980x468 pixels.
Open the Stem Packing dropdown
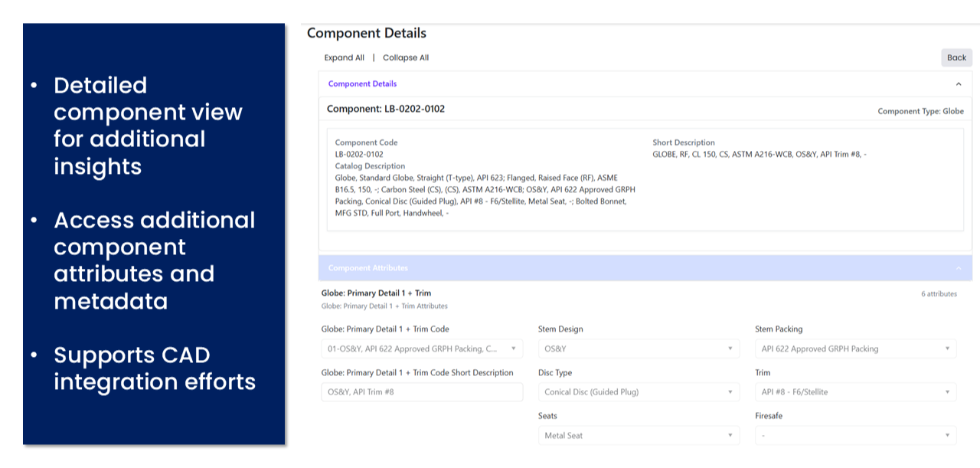click(x=855, y=349)
